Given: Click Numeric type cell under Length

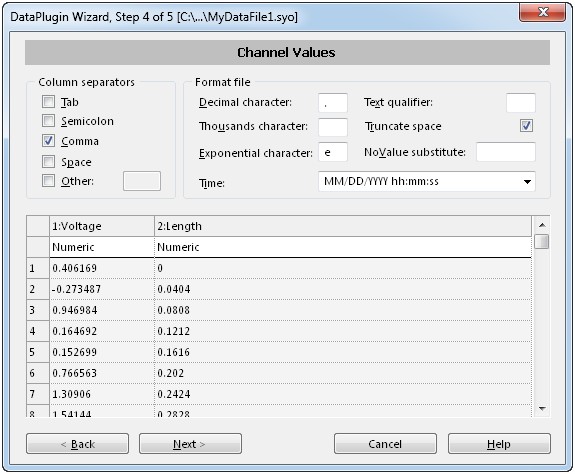Looking at the screenshot, I should (x=343, y=247).
